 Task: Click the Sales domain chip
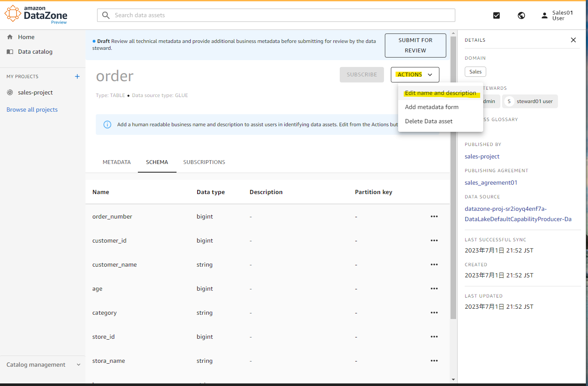475,72
